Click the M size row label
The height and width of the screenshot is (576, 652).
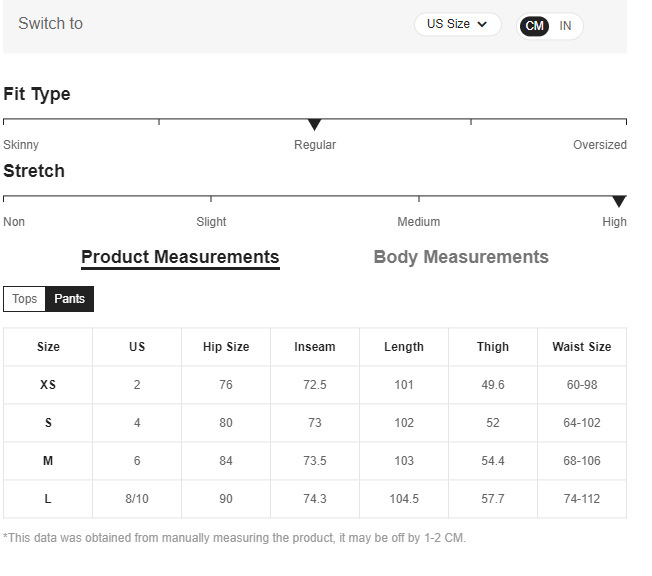point(48,461)
